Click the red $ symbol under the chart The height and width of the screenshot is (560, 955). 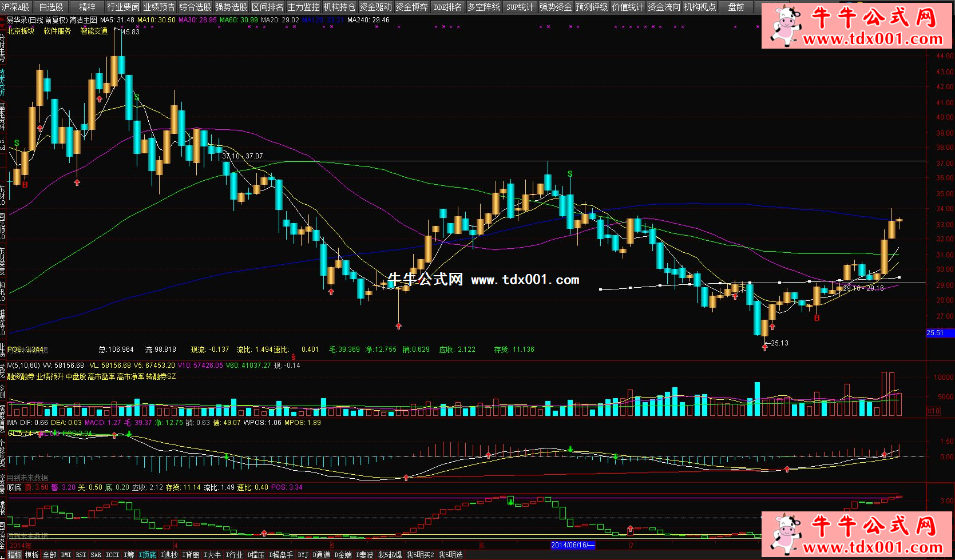[294, 357]
